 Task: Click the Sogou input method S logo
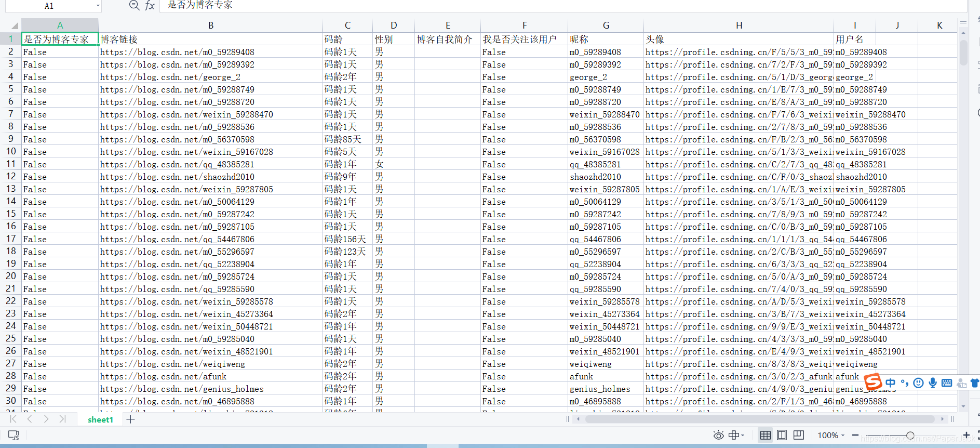[873, 382]
